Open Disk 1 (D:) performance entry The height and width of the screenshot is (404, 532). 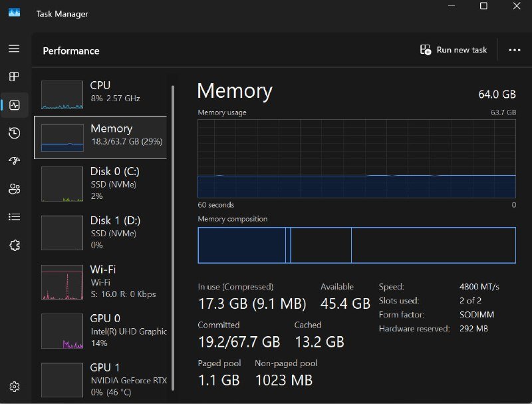(103, 232)
